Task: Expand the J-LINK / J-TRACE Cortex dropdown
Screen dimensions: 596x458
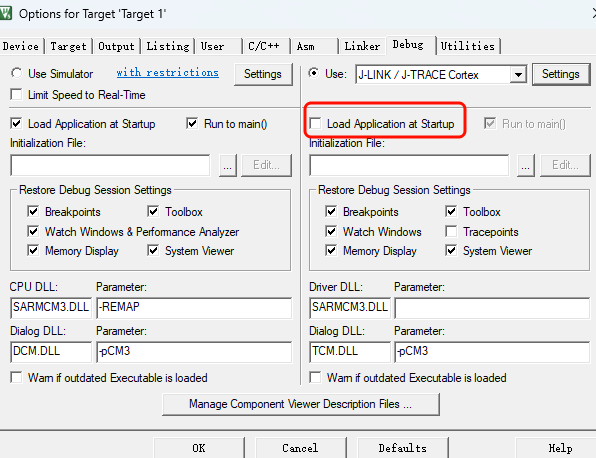Action: coord(518,74)
